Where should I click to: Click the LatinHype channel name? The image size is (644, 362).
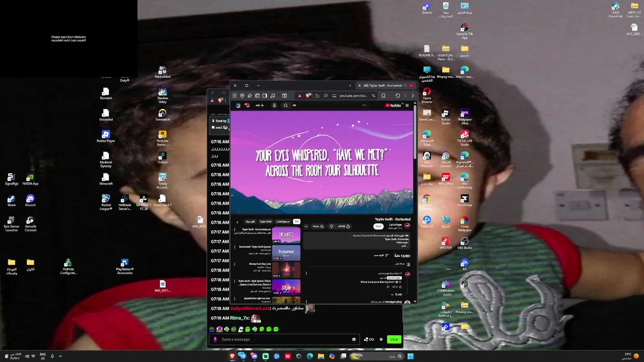point(395,225)
